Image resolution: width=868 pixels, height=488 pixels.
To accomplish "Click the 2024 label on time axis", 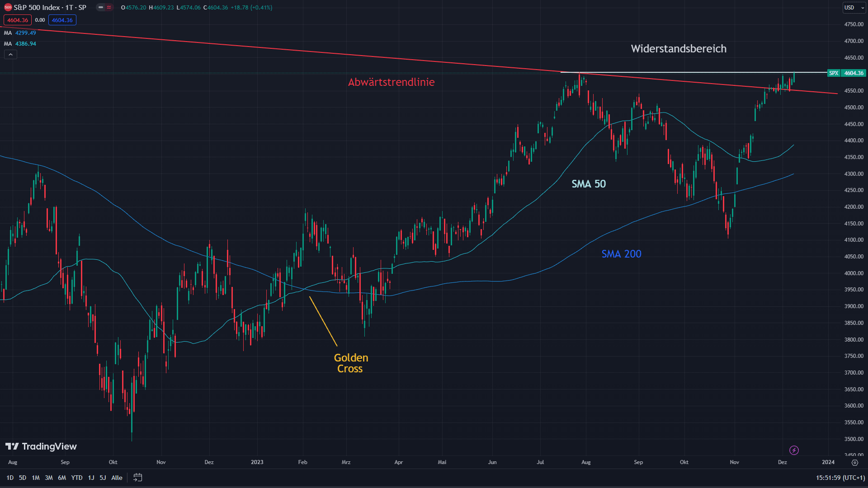I will [x=828, y=462].
